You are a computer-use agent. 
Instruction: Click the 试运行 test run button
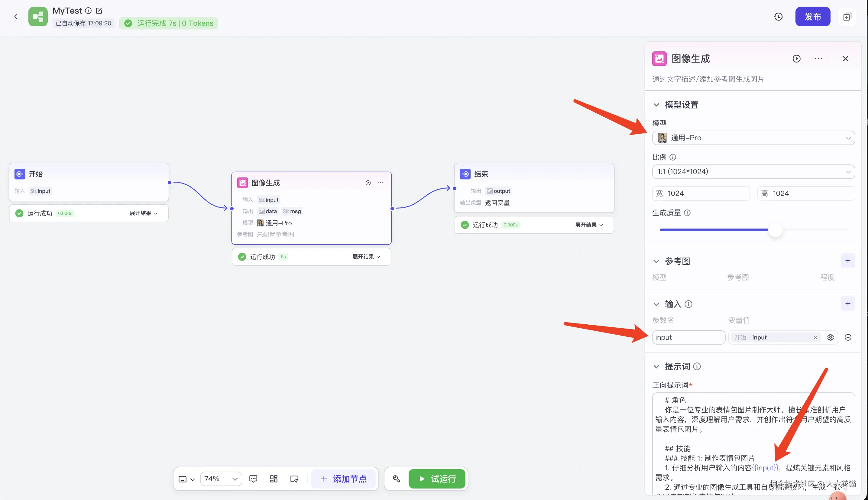437,479
